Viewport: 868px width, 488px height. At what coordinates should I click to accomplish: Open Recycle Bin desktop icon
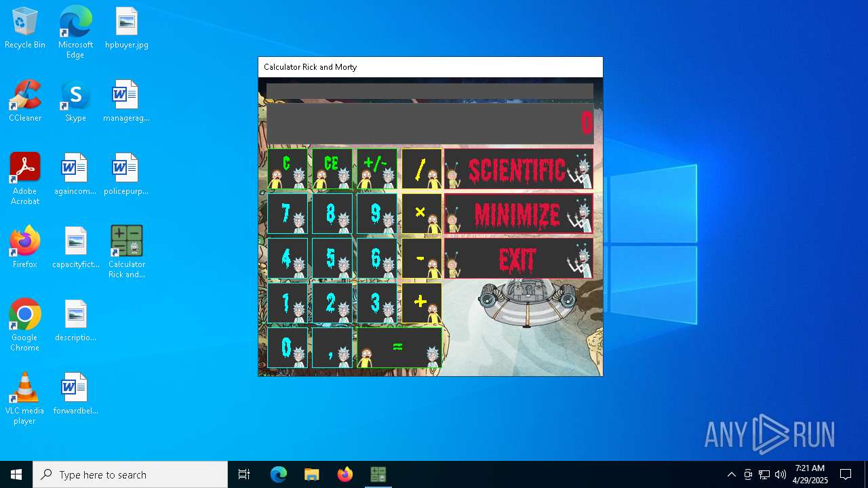25,28
